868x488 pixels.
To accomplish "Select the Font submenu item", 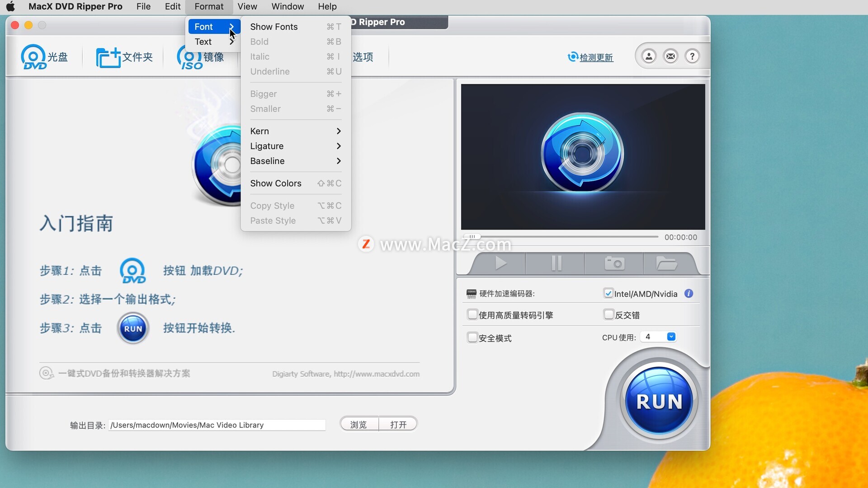I will pos(214,27).
